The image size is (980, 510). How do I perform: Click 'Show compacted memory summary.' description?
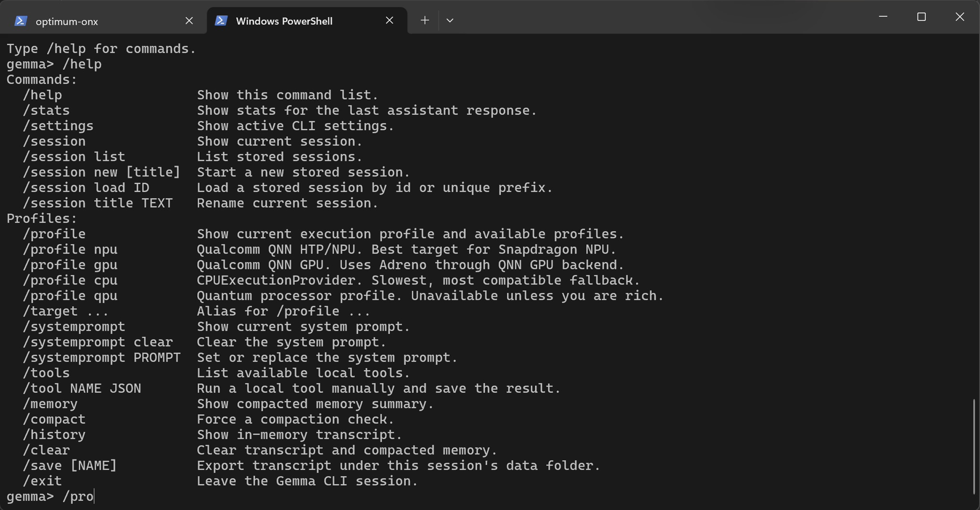point(316,404)
